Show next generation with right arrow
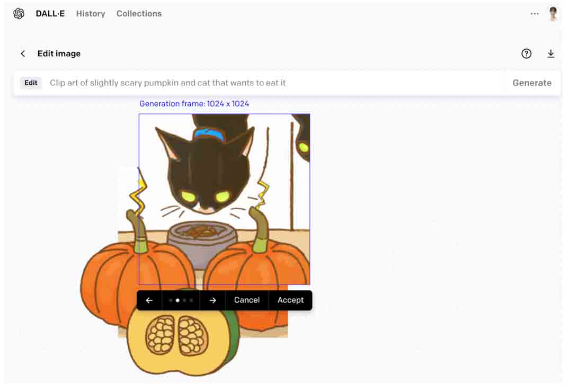 tap(212, 300)
